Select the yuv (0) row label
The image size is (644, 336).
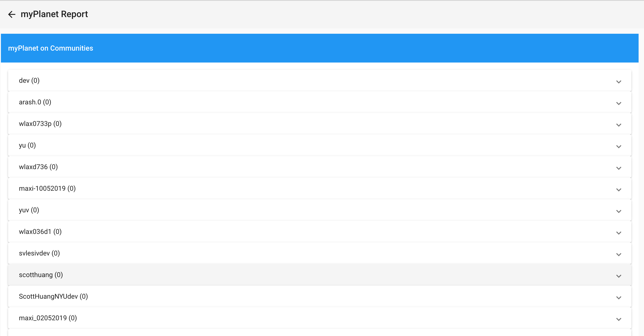pos(29,210)
